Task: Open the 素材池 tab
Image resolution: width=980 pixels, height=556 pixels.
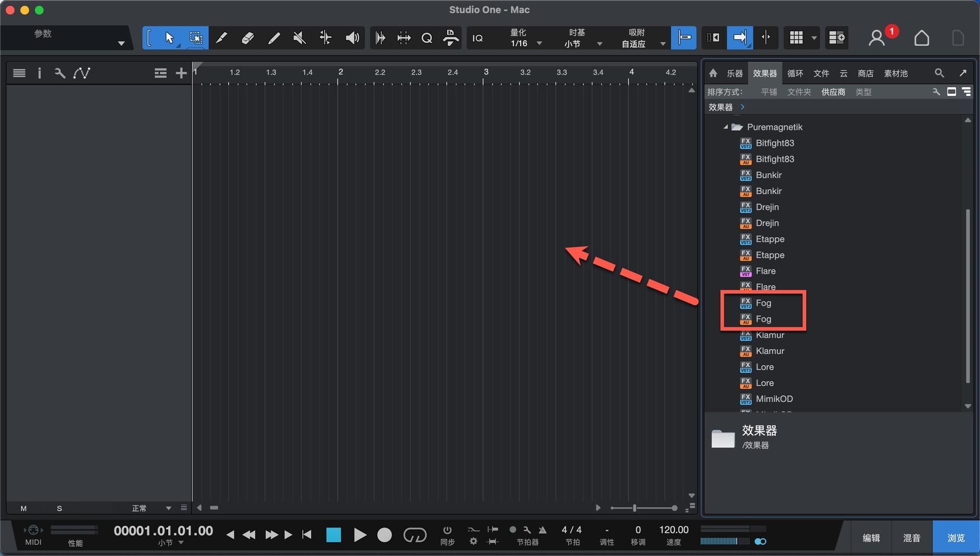Action: (x=896, y=73)
